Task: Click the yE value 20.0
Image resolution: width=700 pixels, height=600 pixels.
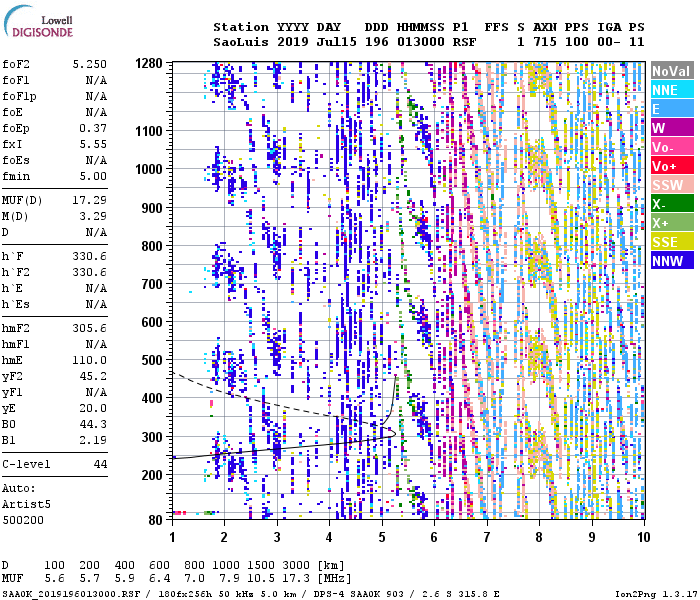Action: [x=93, y=408]
